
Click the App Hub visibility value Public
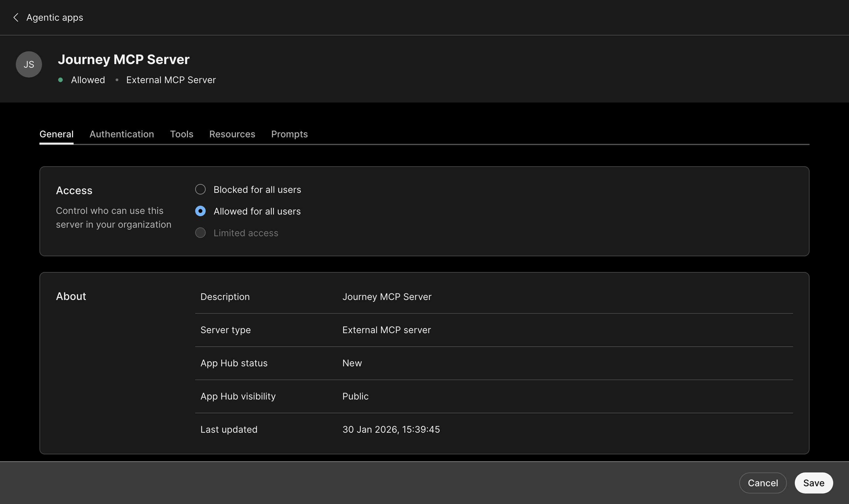click(355, 396)
